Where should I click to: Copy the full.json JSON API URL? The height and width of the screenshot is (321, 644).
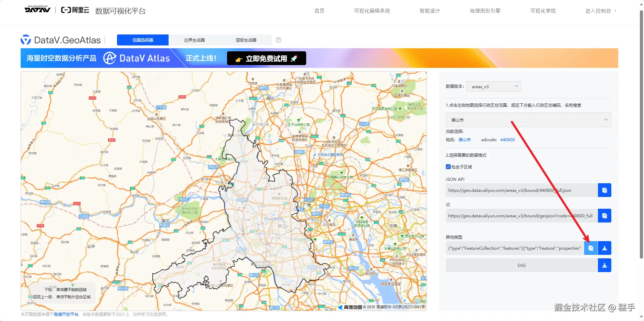[x=604, y=190]
